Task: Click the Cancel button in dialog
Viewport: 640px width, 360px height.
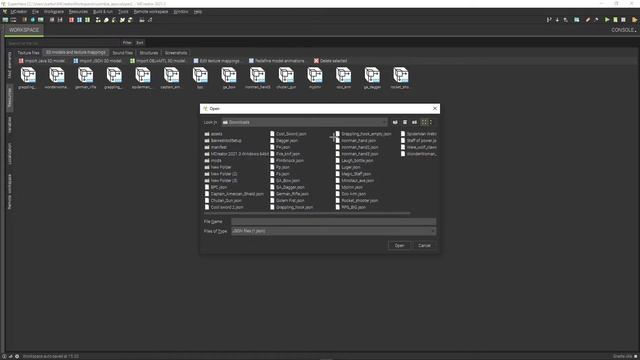Action: (424, 245)
